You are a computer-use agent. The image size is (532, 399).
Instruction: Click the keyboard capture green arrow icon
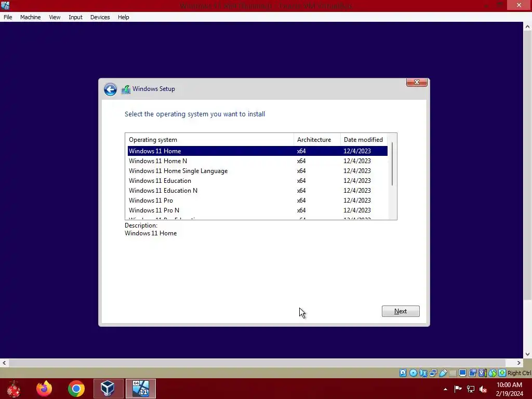pos(502,373)
